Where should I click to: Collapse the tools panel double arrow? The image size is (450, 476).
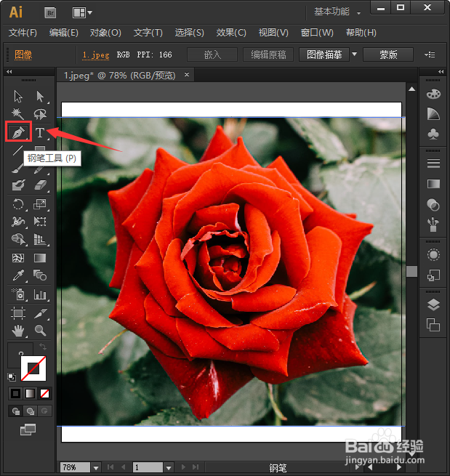click(9, 72)
